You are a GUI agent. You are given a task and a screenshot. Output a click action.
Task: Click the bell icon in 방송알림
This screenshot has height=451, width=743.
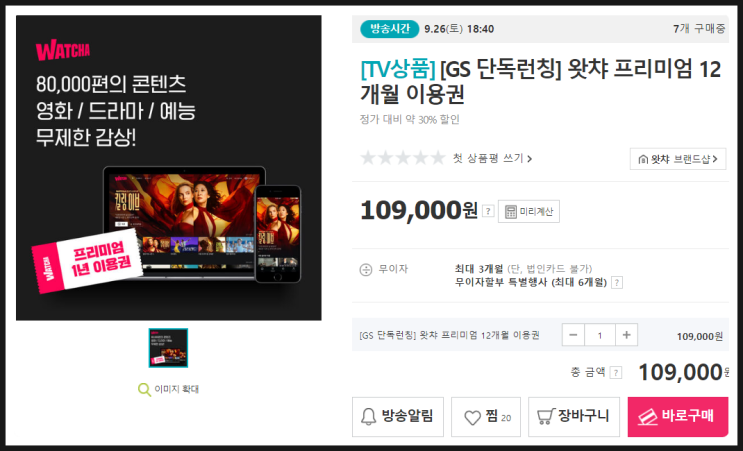[x=369, y=417]
